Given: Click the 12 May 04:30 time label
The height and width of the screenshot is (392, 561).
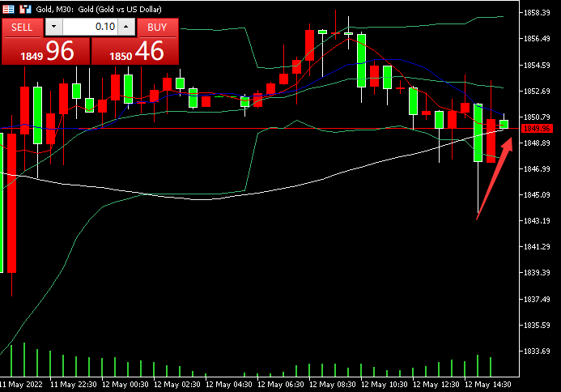Looking at the screenshot, I should click(229, 385).
